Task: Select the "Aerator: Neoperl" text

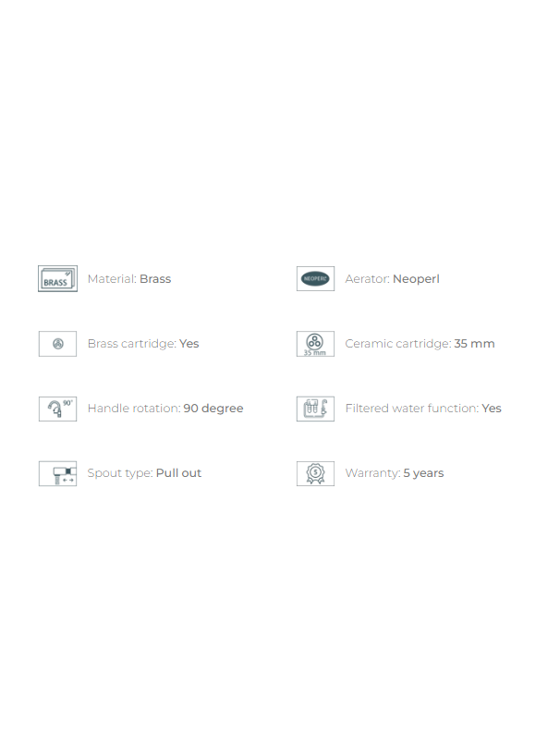Action: click(392, 279)
